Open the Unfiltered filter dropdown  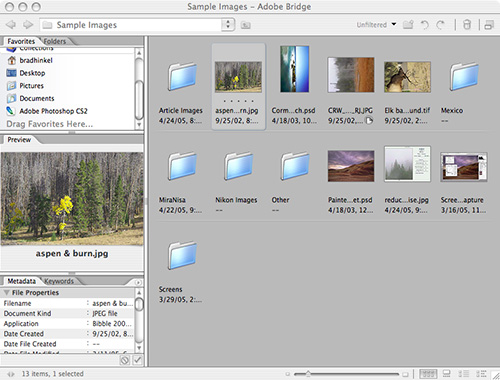376,25
